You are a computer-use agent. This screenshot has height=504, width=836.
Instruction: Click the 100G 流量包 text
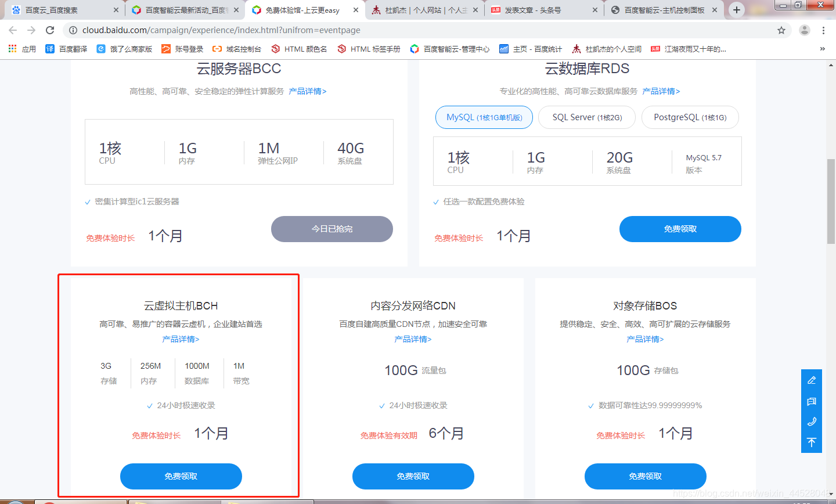[415, 370]
